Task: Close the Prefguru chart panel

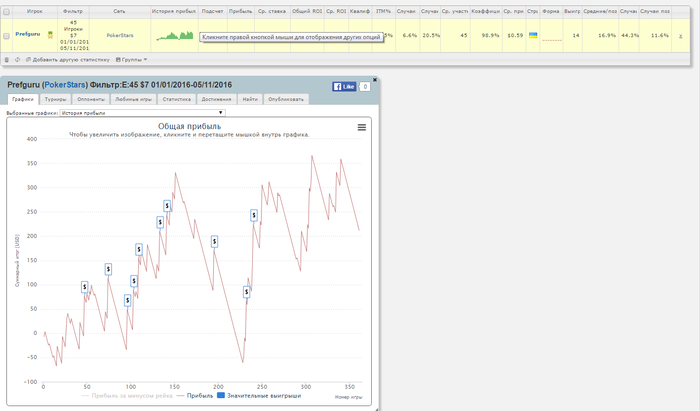Action: click(x=375, y=80)
